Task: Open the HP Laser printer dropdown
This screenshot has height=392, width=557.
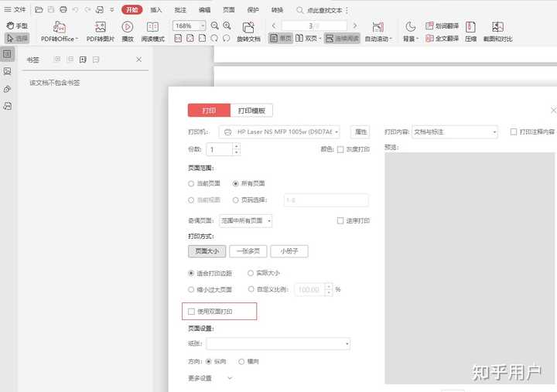Action: point(279,131)
